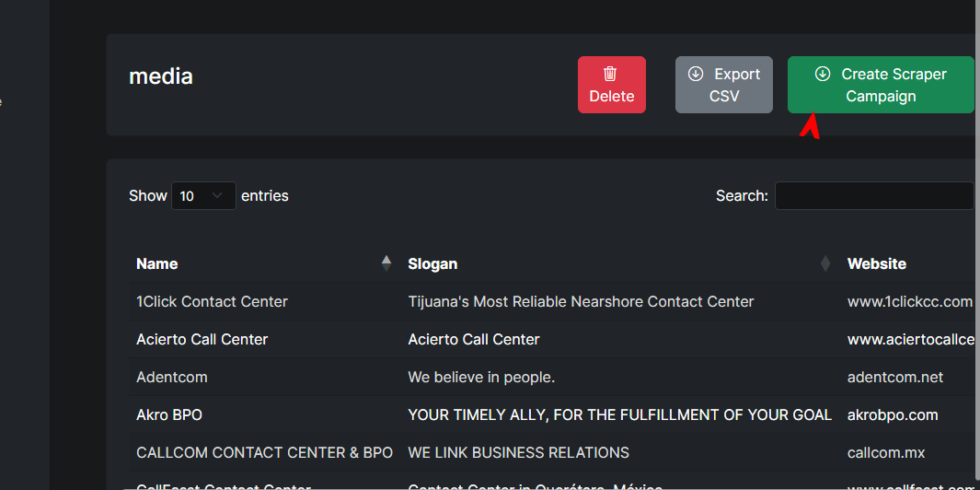The height and width of the screenshot is (490, 980).
Task: Select the CALLCOM CONTACT CENTER & BPO row
Action: point(264,452)
